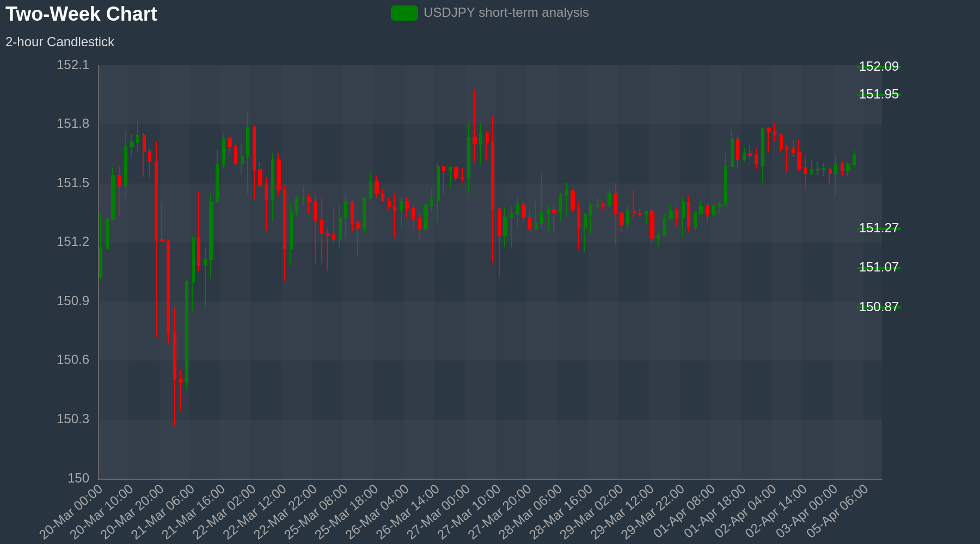Click the 151.5 y-axis label

[73, 183]
